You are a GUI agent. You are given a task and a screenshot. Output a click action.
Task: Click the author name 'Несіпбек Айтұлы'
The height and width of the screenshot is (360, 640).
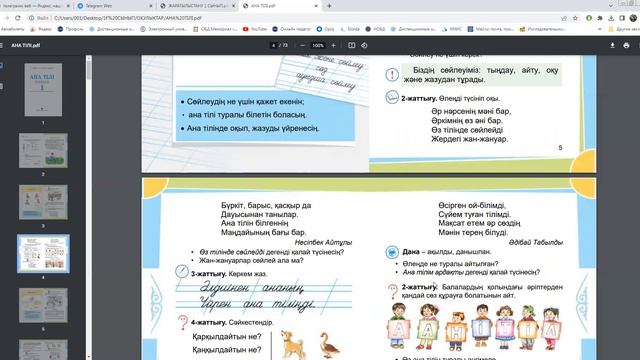[x=323, y=242]
